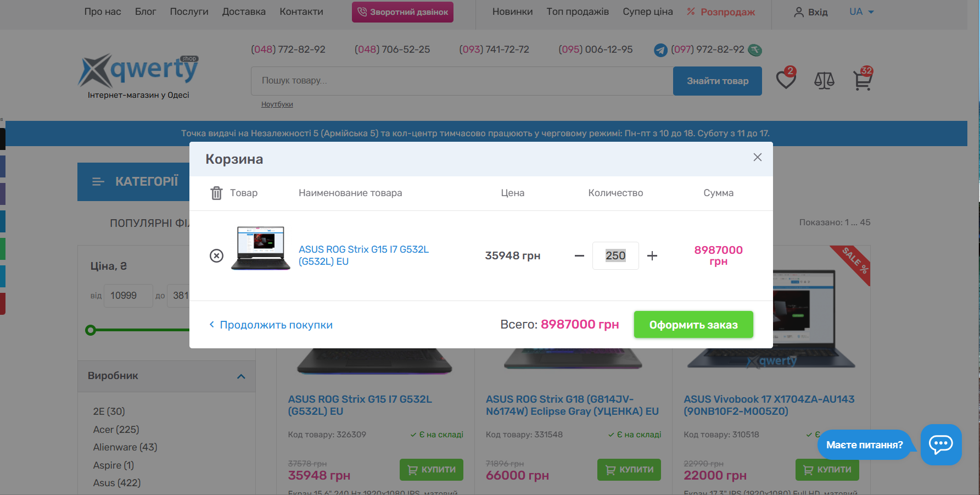This screenshot has width=980, height=495.
Task: Open the UA language dropdown
Action: tap(861, 12)
